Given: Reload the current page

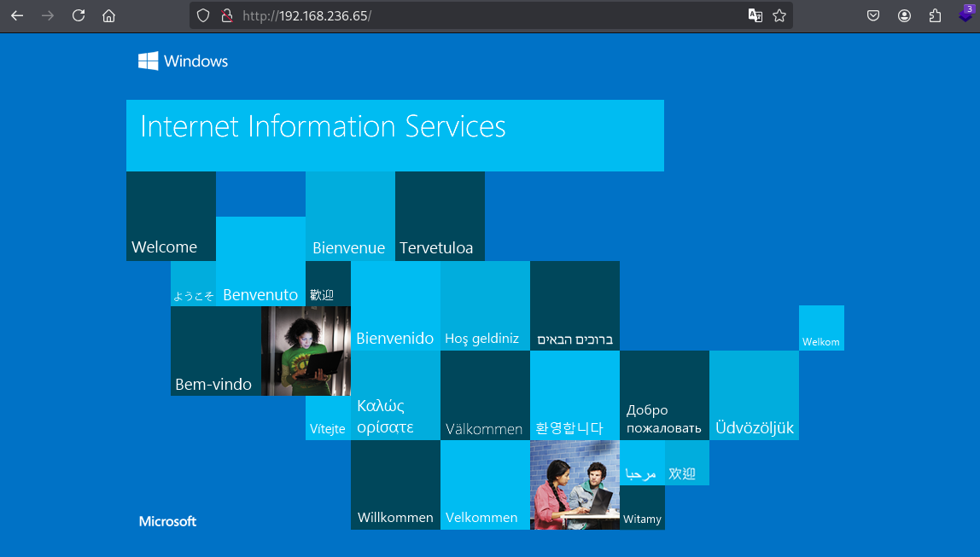Looking at the screenshot, I should tap(79, 15).
